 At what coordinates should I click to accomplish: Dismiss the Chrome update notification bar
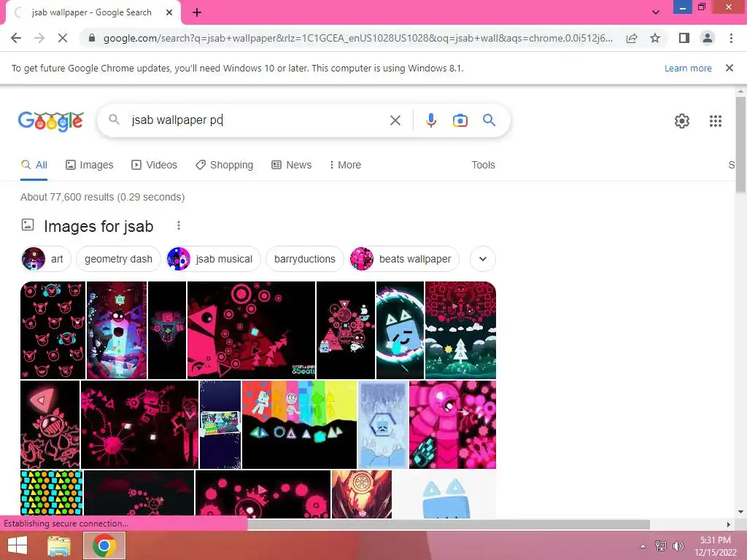729,68
